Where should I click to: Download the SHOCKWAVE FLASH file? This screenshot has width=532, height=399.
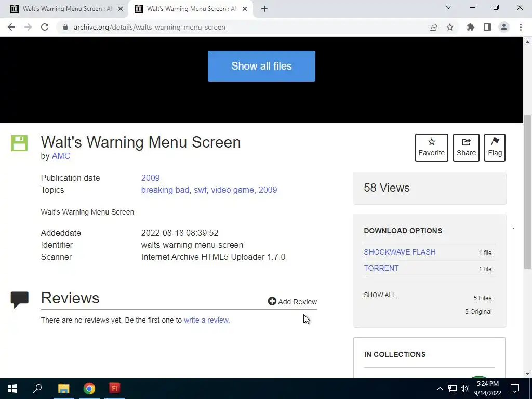pos(400,252)
